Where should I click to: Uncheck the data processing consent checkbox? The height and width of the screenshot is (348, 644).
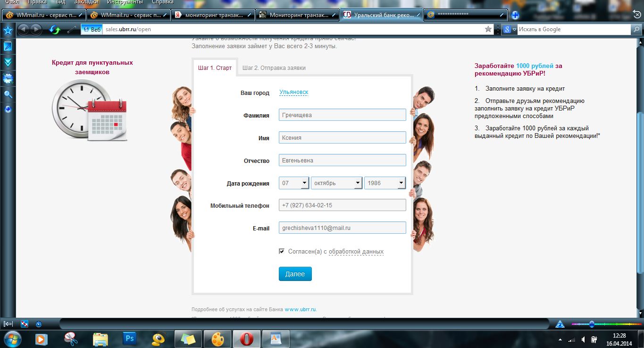tap(282, 252)
